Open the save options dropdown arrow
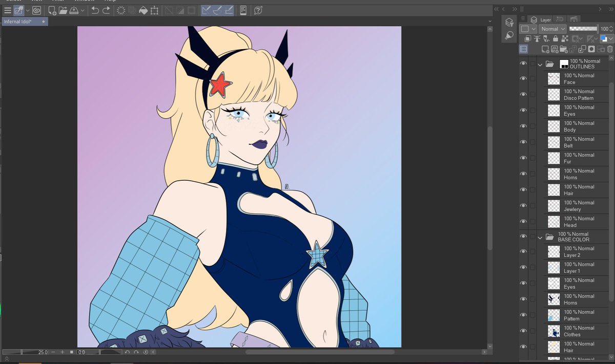 click(83, 10)
